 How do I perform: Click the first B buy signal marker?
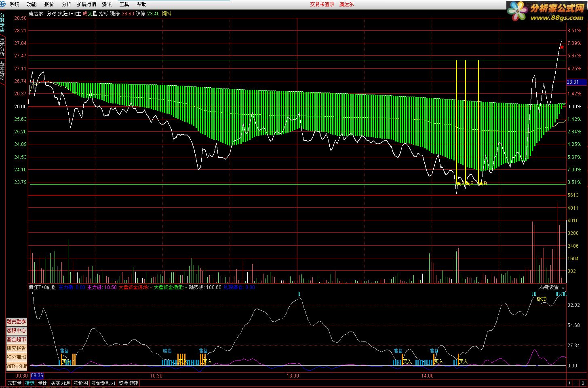pos(462,183)
